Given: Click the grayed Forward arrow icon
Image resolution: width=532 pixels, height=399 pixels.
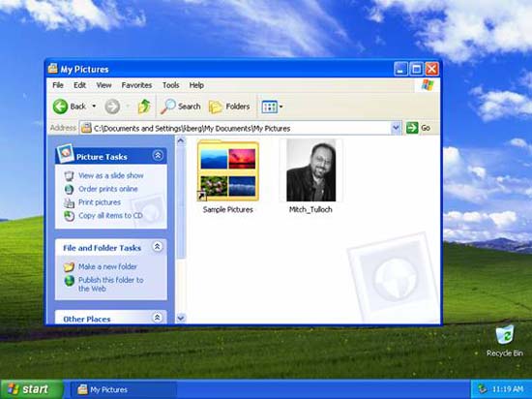Looking at the screenshot, I should (112, 107).
